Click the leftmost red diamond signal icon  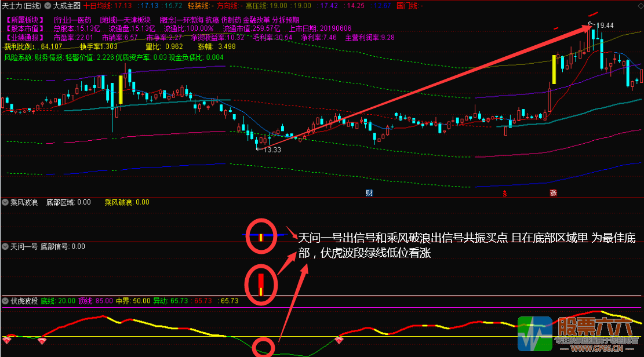tap(7, 339)
